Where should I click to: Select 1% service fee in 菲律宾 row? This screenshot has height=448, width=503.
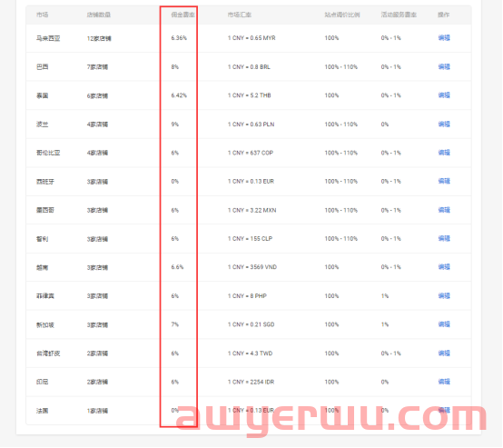coord(385,295)
